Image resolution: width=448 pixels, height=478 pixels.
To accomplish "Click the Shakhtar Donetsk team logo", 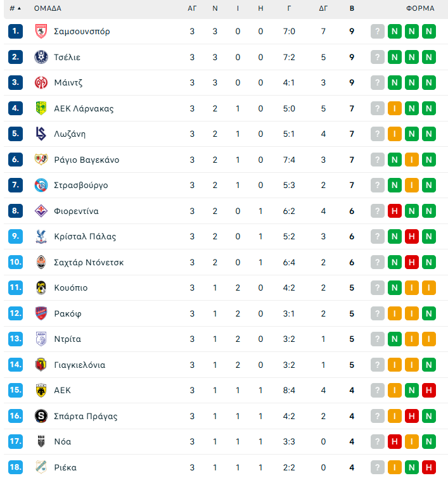I will [41, 262].
